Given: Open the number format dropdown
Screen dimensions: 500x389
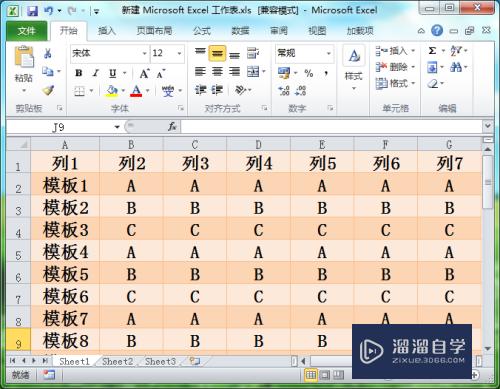Looking at the screenshot, I should pyautogui.click(x=329, y=53).
